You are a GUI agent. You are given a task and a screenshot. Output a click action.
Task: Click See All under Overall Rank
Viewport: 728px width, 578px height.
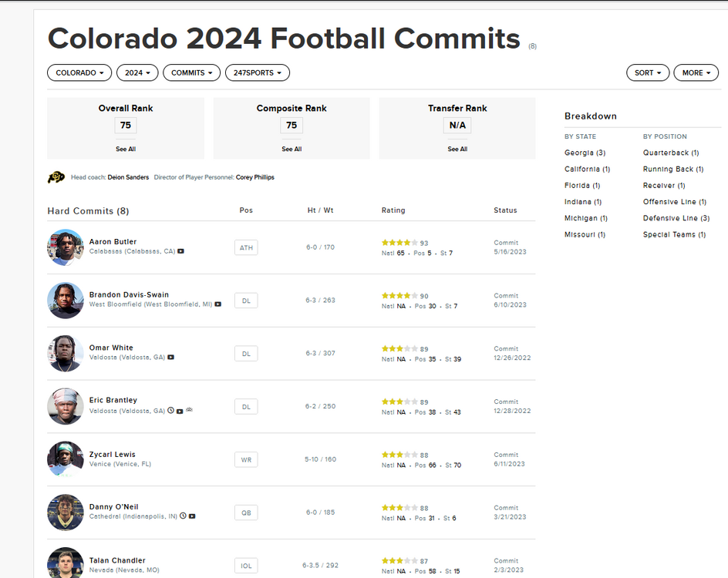point(126,149)
